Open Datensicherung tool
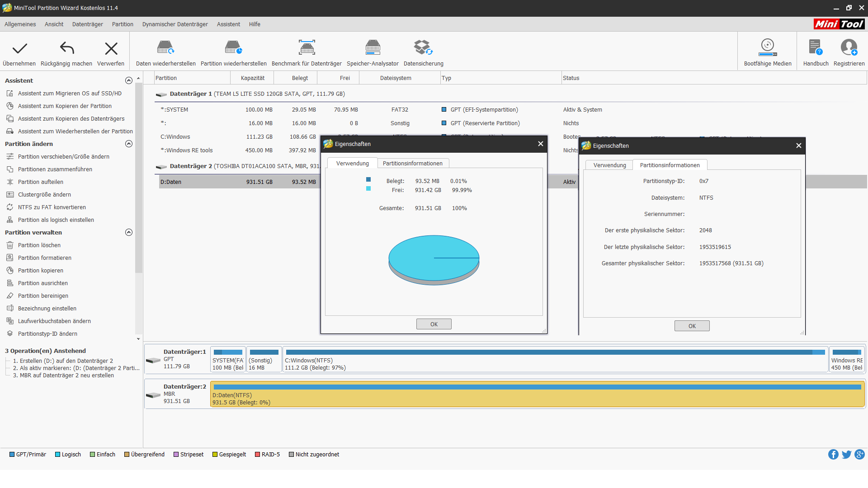This screenshot has width=868, height=488. [423, 47]
